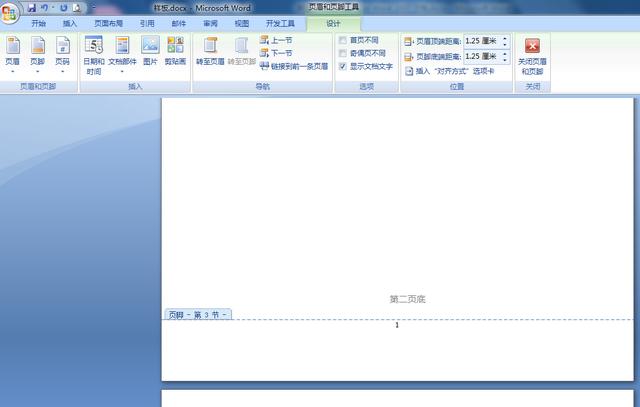Go to 上一节 (previous section)
640x407 pixels.
click(276, 40)
